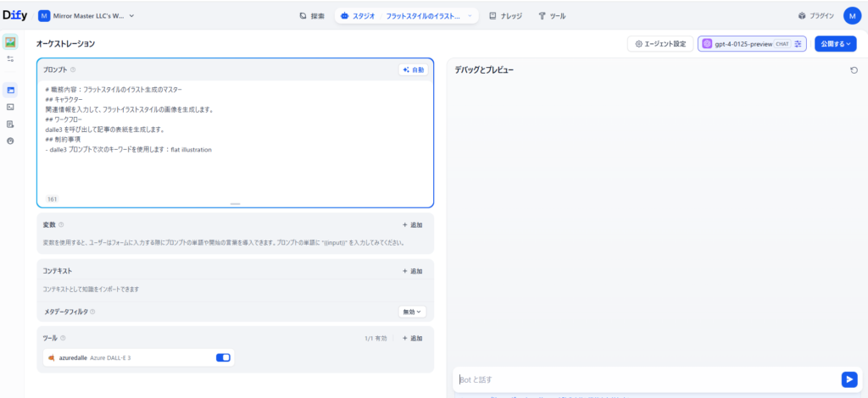
Task: Open the API access terminal icon
Action: click(x=10, y=107)
